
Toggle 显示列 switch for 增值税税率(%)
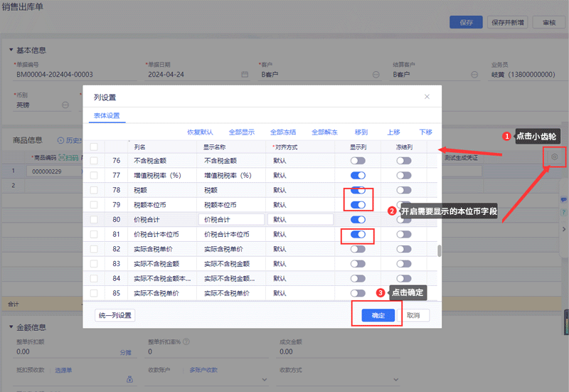[358, 175]
